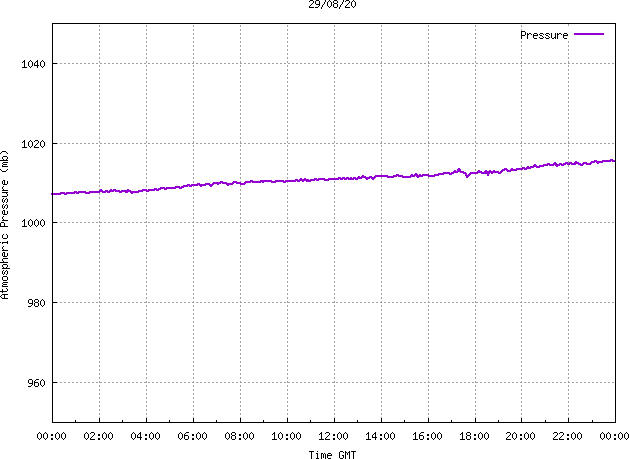Click the pressure dip near 17:40
629x459 pixels.
pos(467,176)
